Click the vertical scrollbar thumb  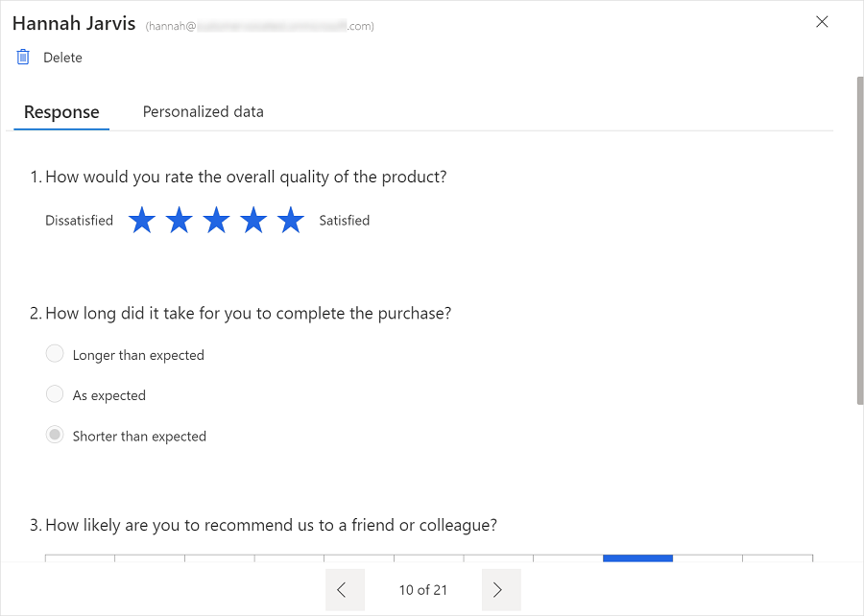(859, 241)
